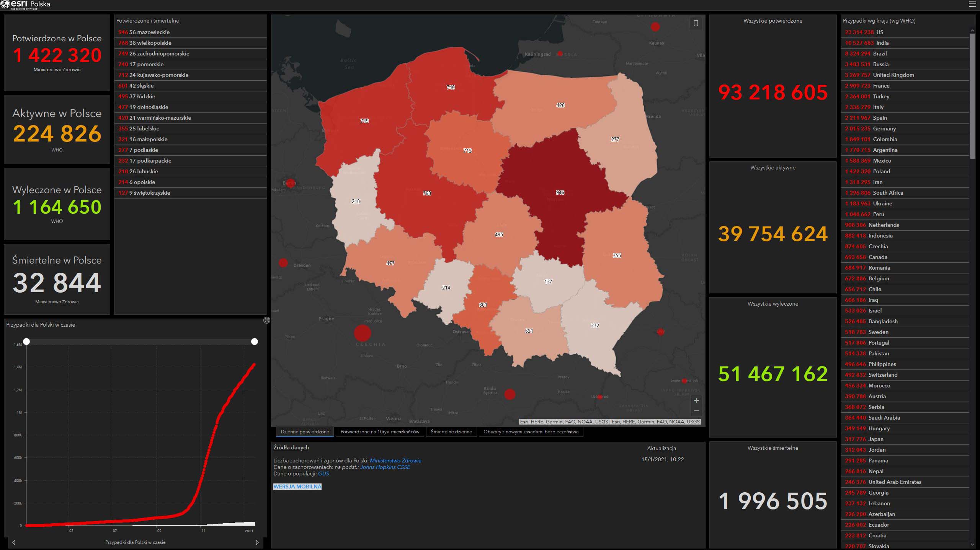The width and height of the screenshot is (980, 550).
Task: Open the Obszary z nowymi zasadami bezpieczeństwa tab
Action: [x=531, y=432]
